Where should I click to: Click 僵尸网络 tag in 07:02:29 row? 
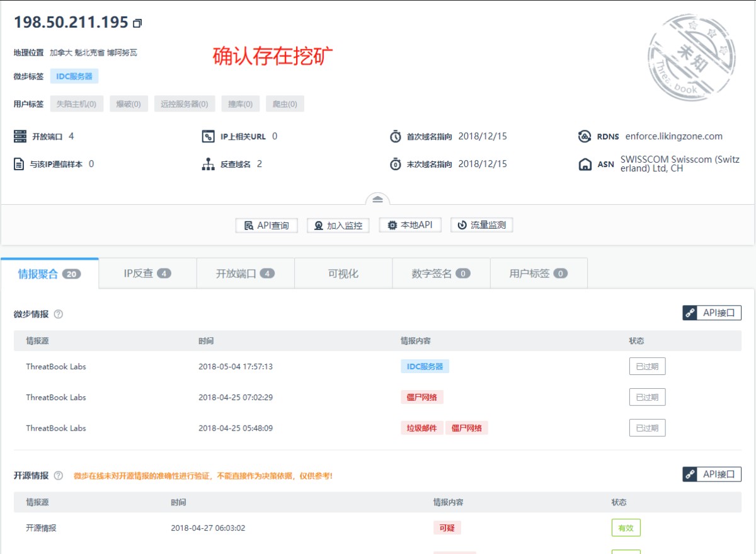(422, 397)
